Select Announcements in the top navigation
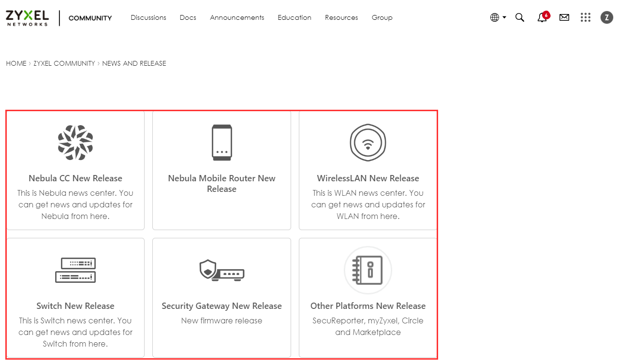Viewport: 618px width, 364px height. 237,17
